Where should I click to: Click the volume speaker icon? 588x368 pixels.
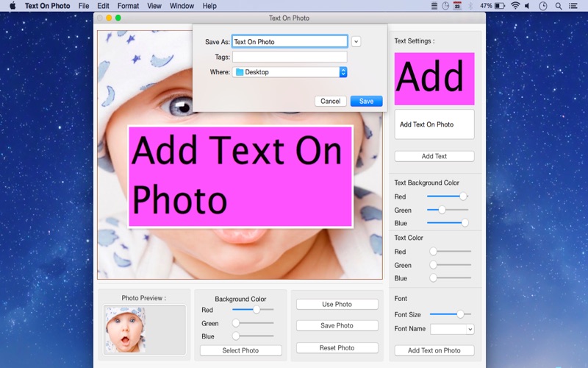[x=527, y=6]
